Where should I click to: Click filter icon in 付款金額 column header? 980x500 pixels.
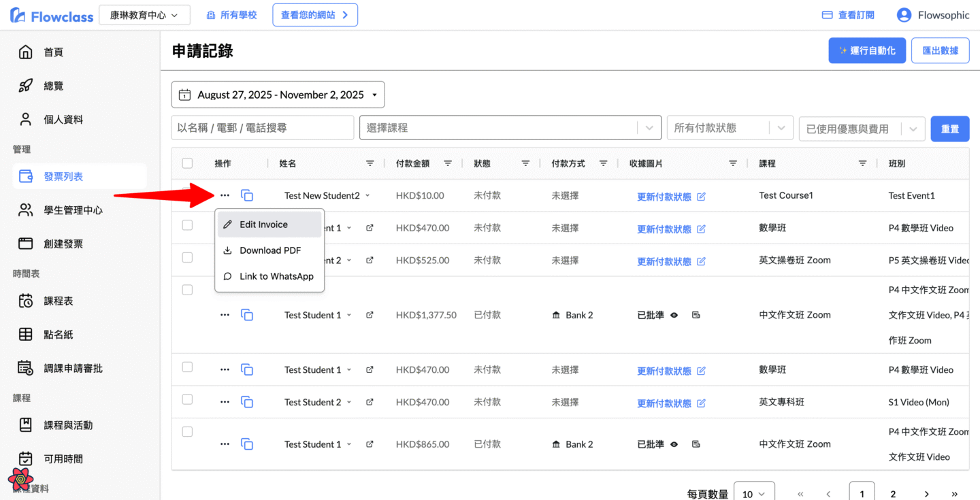click(448, 163)
